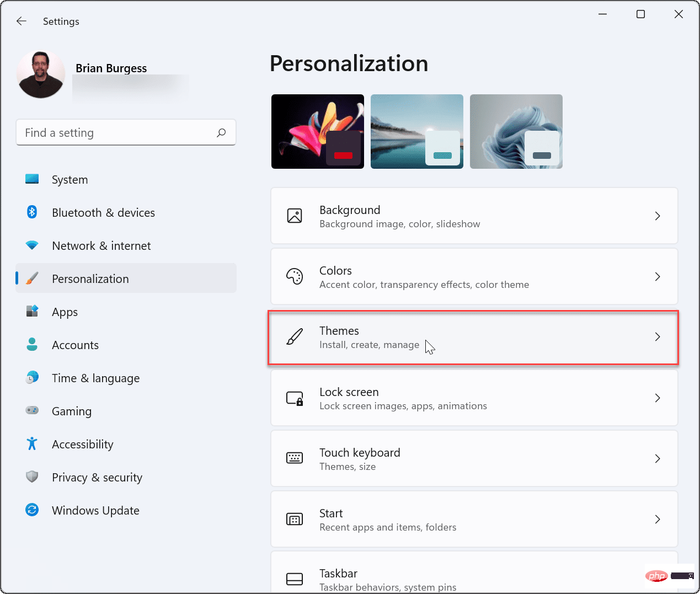Image resolution: width=700 pixels, height=594 pixels.
Task: Click the Time & language globe icon
Action: [32, 377]
